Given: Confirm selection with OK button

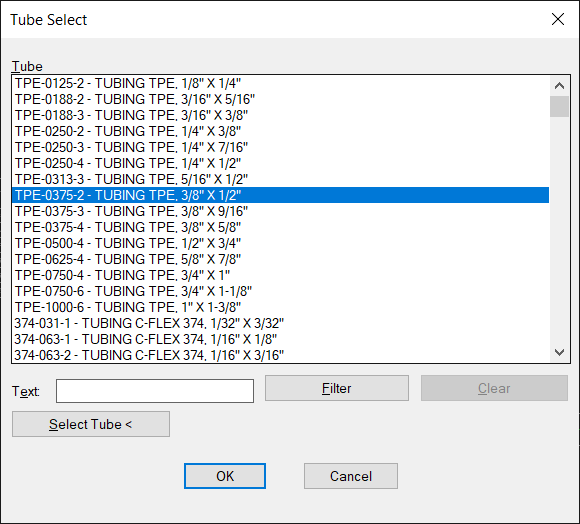Looking at the screenshot, I should (x=225, y=476).
